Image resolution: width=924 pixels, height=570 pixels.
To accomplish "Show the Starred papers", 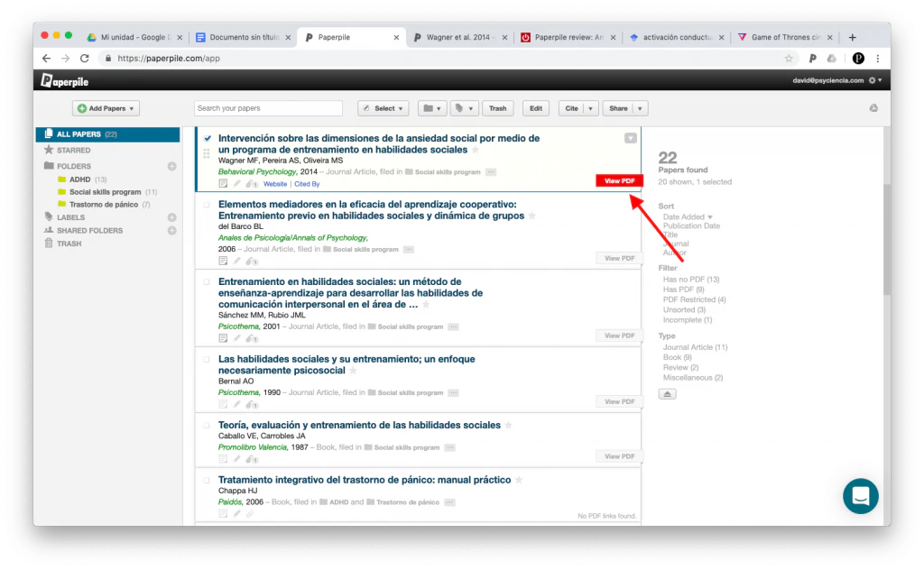I will [x=74, y=150].
